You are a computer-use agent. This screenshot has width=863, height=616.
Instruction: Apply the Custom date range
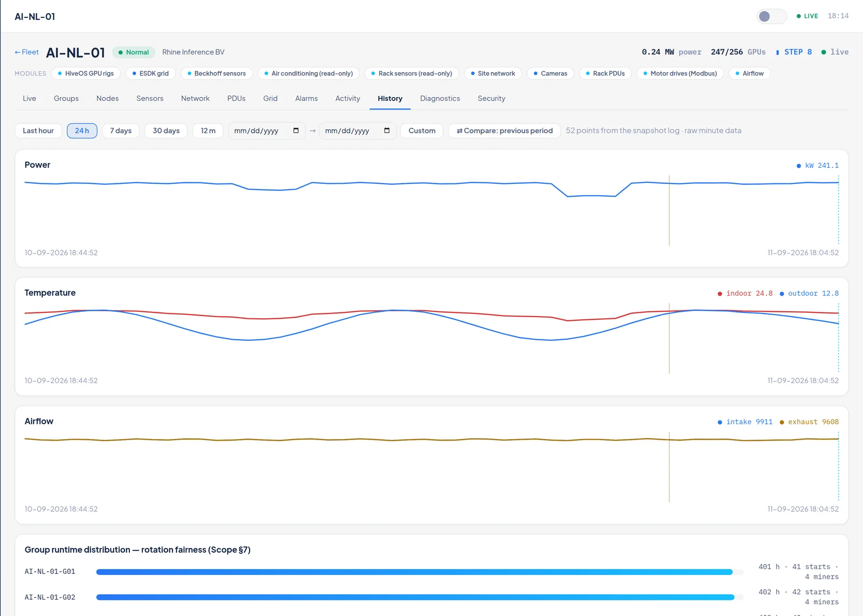point(422,131)
